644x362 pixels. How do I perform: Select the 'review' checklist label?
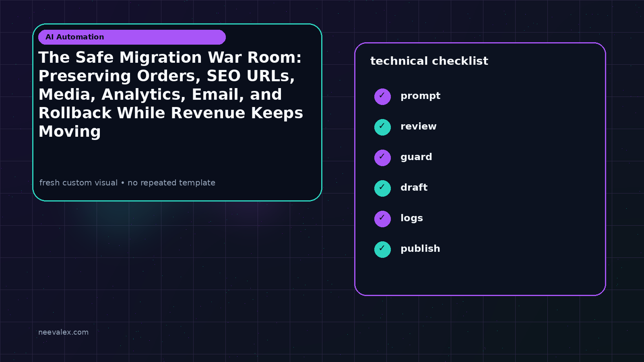pyautogui.click(x=418, y=126)
